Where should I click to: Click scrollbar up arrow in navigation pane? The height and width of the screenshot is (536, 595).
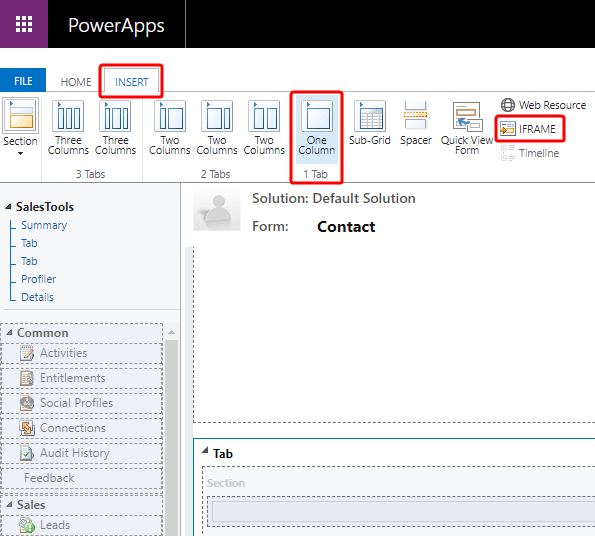click(172, 332)
